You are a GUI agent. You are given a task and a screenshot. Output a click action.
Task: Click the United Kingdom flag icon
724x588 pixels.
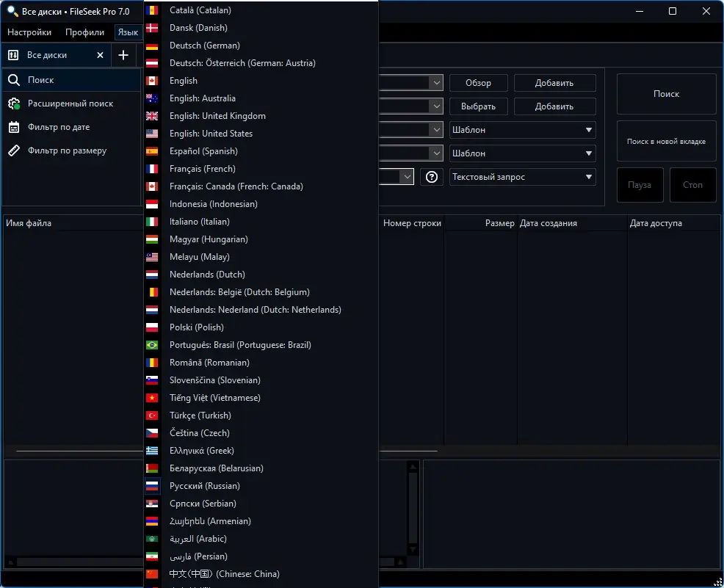coord(152,116)
